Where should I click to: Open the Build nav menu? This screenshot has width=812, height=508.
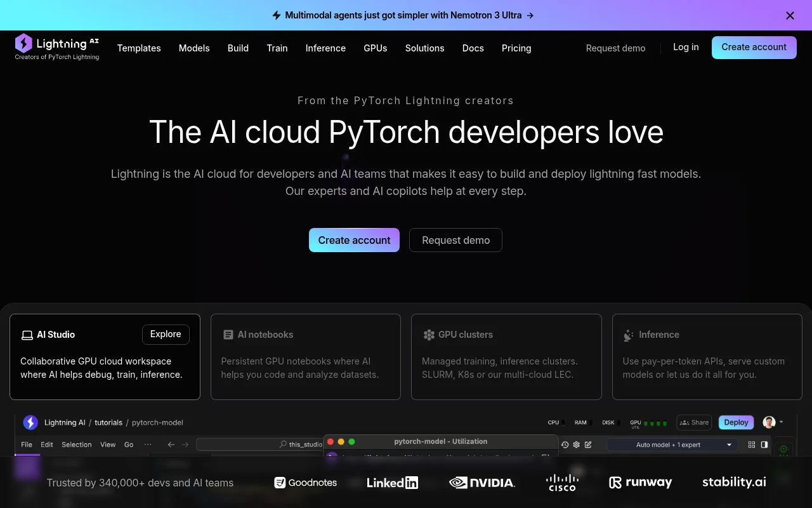coord(238,48)
